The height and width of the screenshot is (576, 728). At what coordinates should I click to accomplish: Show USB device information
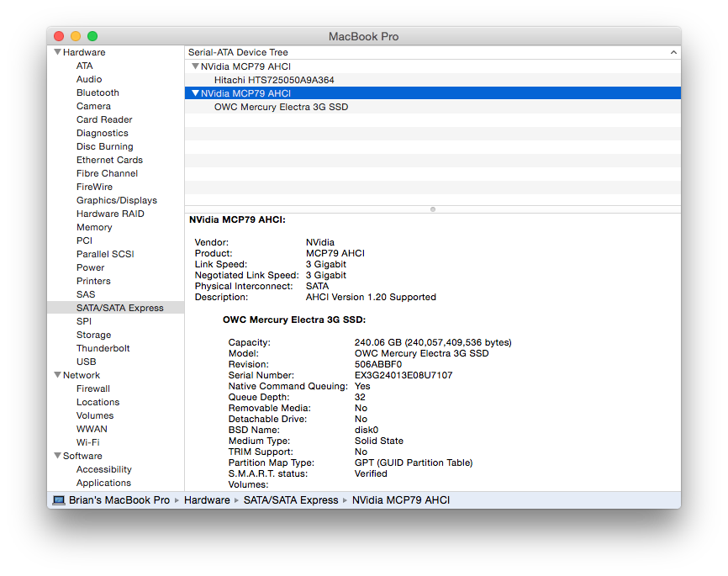point(87,362)
